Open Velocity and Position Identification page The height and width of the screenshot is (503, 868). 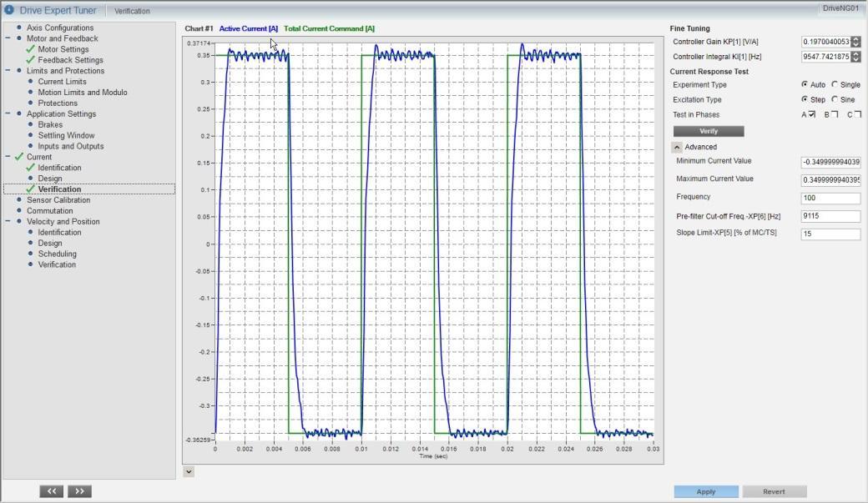pos(59,233)
